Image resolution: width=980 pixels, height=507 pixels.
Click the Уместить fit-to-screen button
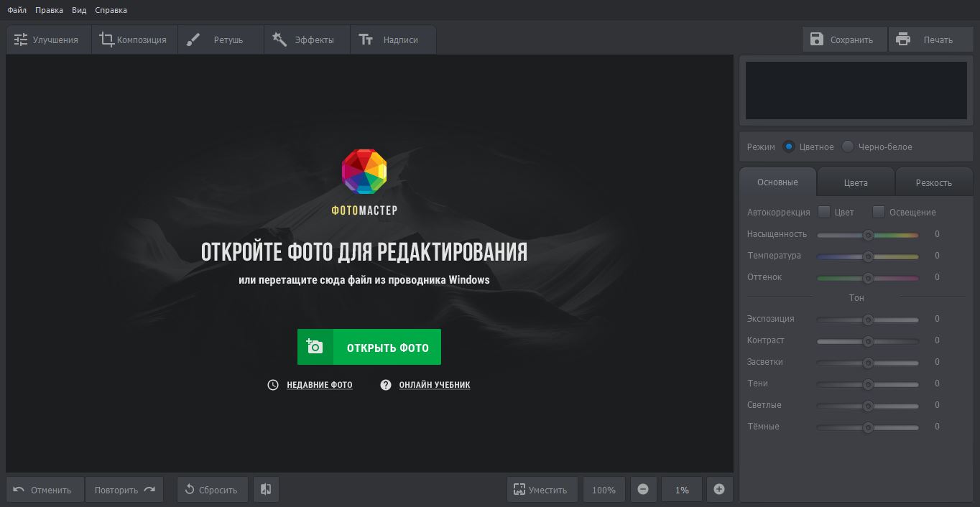[x=542, y=490]
